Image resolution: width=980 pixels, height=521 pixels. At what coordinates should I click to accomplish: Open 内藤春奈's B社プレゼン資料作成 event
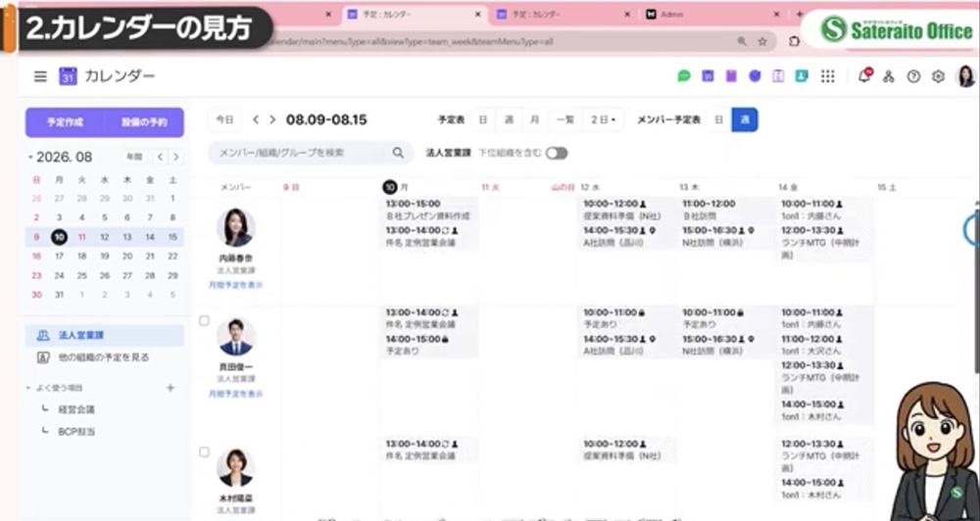429,211
